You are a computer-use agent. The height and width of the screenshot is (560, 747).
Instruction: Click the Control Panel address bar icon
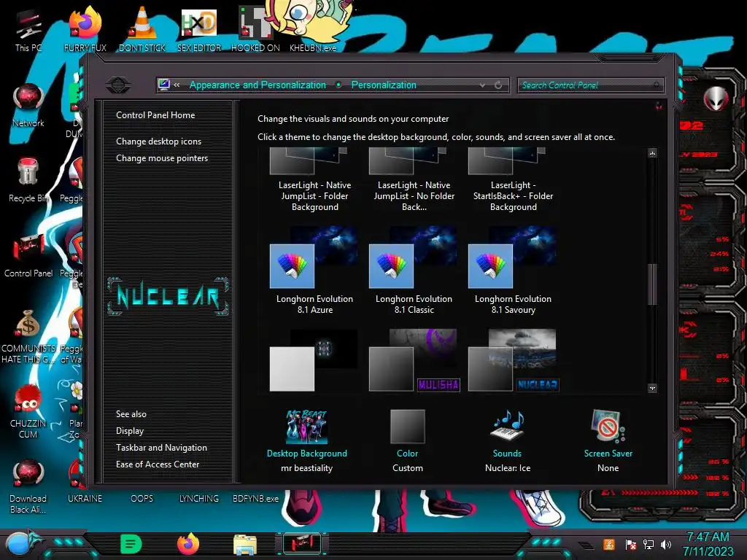tap(164, 85)
